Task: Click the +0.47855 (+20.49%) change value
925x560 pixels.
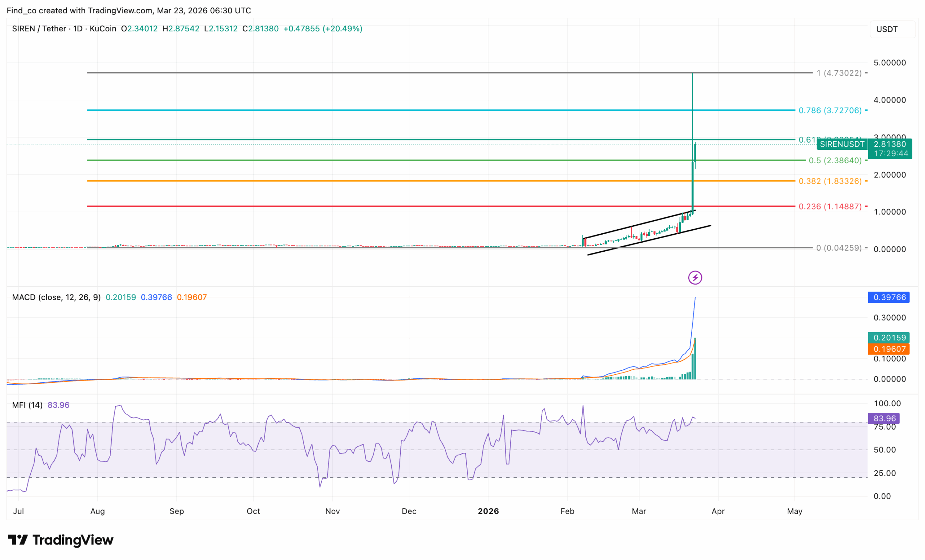Action: 322,29
